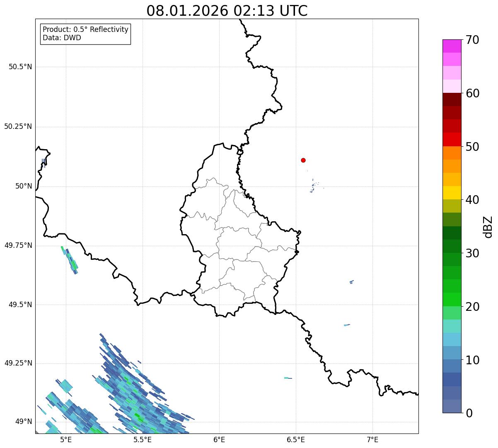Click the 'dBZ' colorbar axis label

click(488, 227)
